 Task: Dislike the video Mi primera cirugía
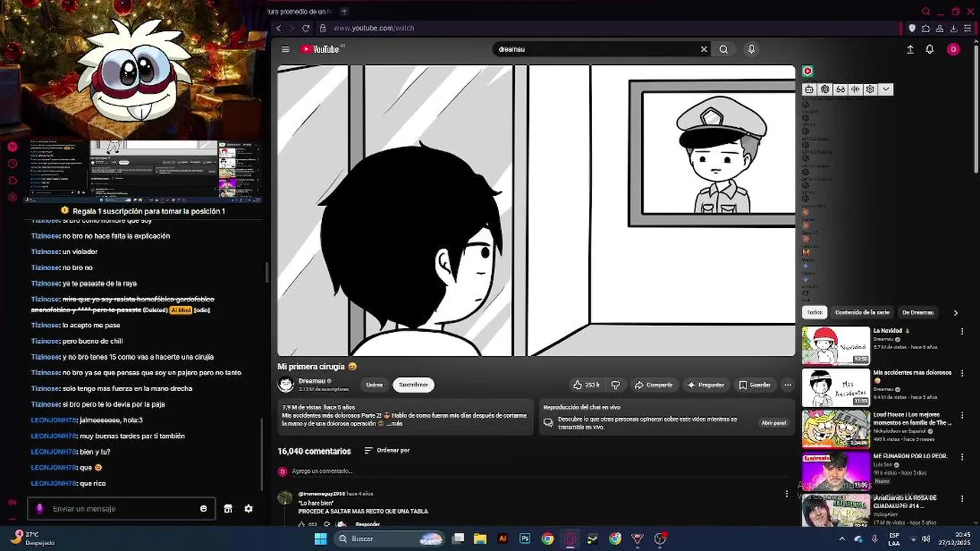[615, 385]
